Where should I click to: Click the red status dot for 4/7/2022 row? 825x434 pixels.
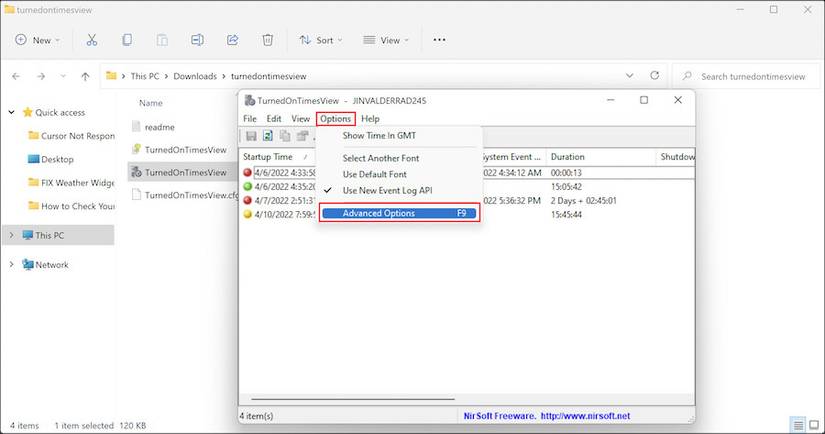click(x=247, y=200)
